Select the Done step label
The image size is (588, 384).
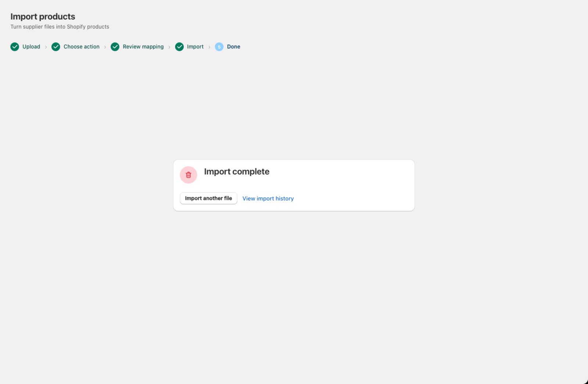click(234, 47)
